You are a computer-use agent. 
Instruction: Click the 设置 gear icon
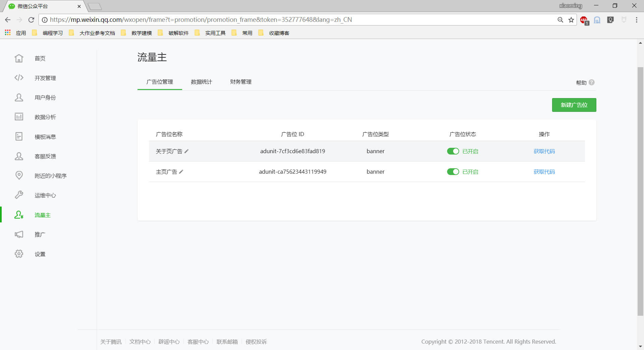19,254
